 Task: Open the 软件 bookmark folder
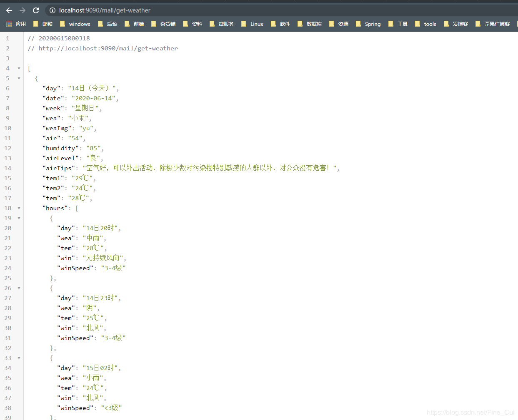tap(280, 24)
